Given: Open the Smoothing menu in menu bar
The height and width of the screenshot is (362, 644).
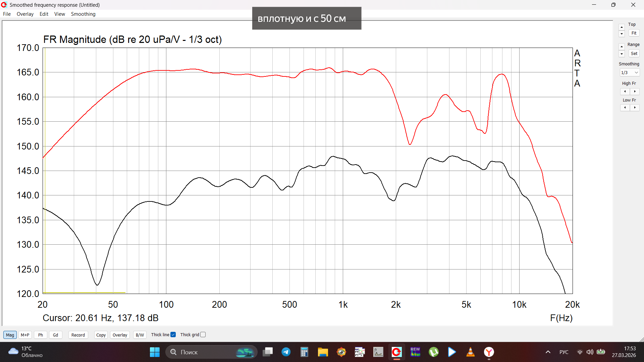Looking at the screenshot, I should (83, 14).
